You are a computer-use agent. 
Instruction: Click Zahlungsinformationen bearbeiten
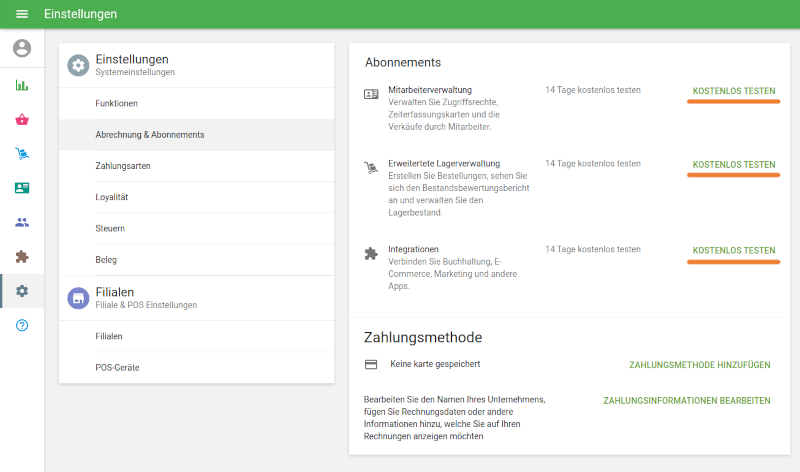(687, 401)
